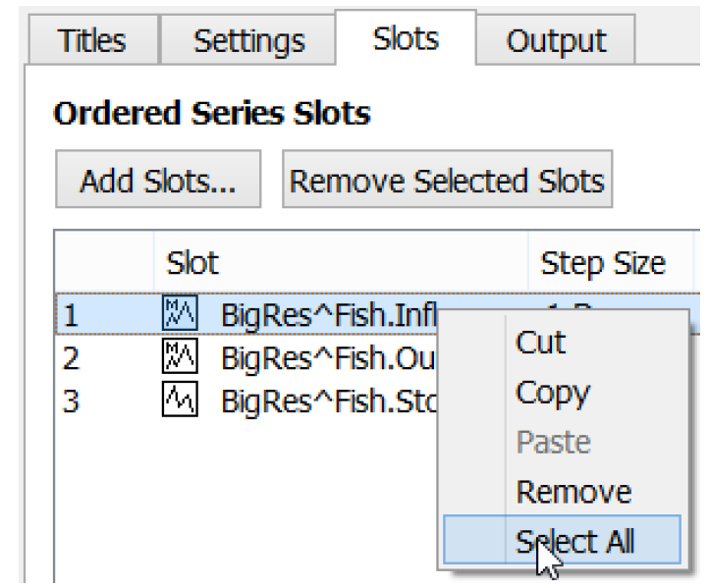Choose Copy in the context menu

pos(552,393)
